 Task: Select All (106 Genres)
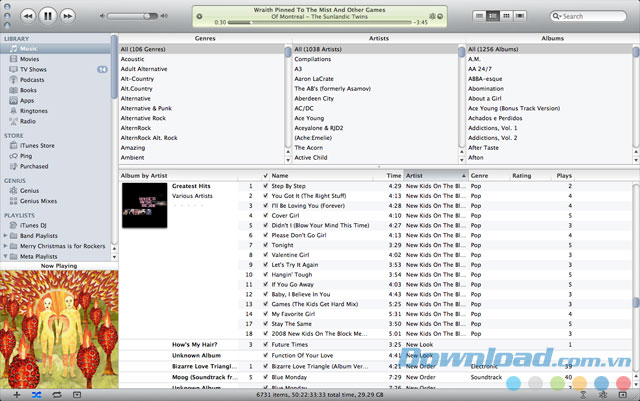[202, 49]
